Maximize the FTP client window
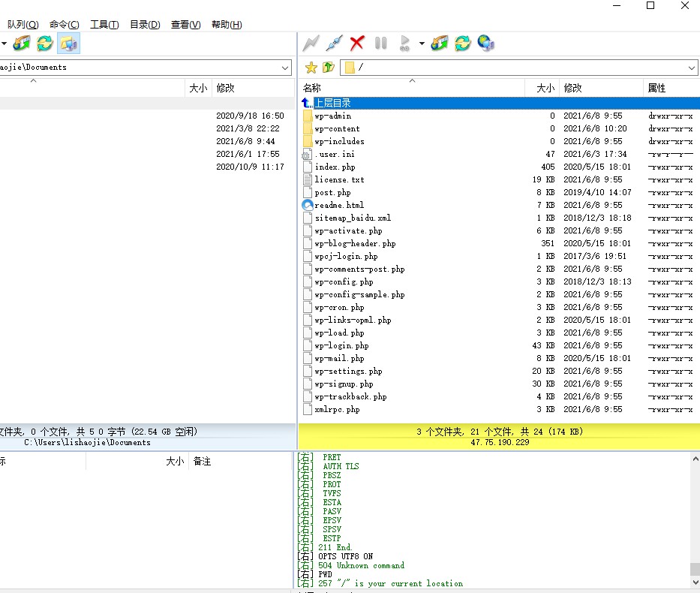The height and width of the screenshot is (593, 700). (650, 5)
